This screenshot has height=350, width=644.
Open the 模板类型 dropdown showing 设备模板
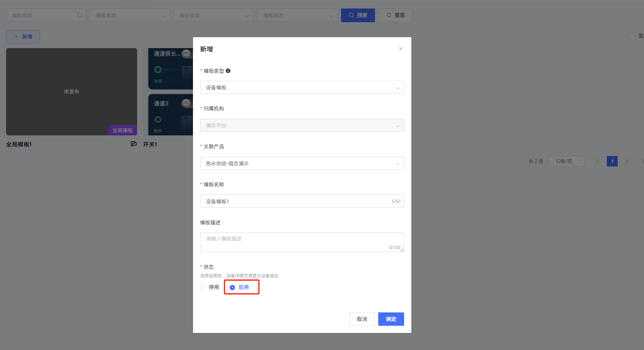point(302,87)
